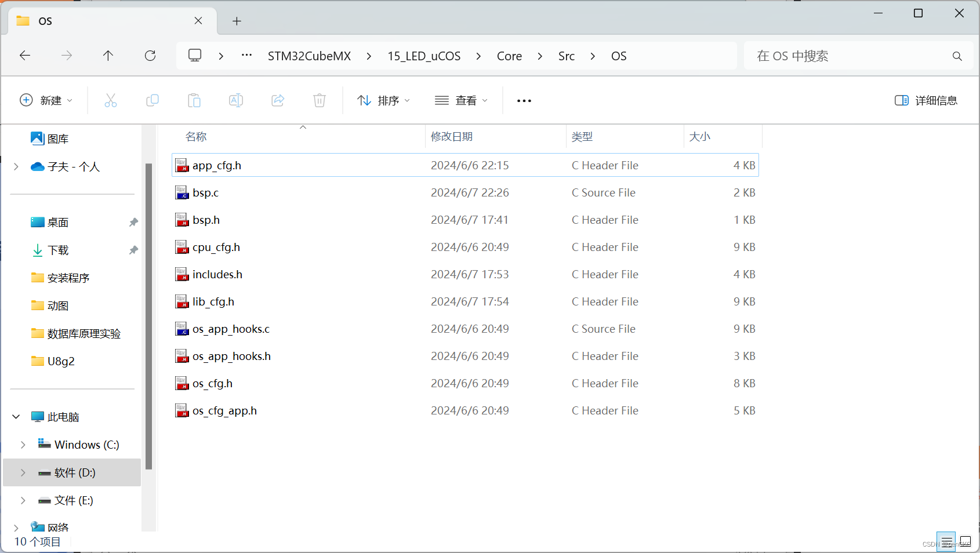The height and width of the screenshot is (553, 980).
Task: Select the lib_cfg.h file icon
Action: point(182,301)
